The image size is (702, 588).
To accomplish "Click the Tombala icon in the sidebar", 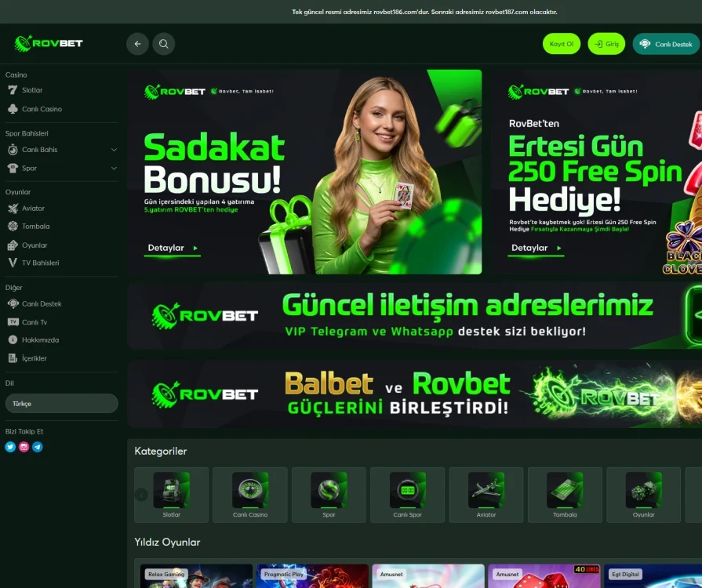I will click(13, 227).
